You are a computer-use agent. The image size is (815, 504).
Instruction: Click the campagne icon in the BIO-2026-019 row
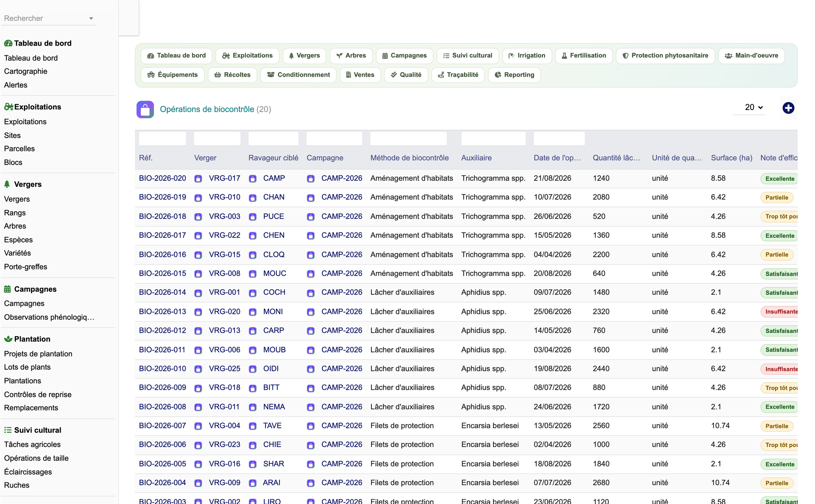click(x=311, y=198)
